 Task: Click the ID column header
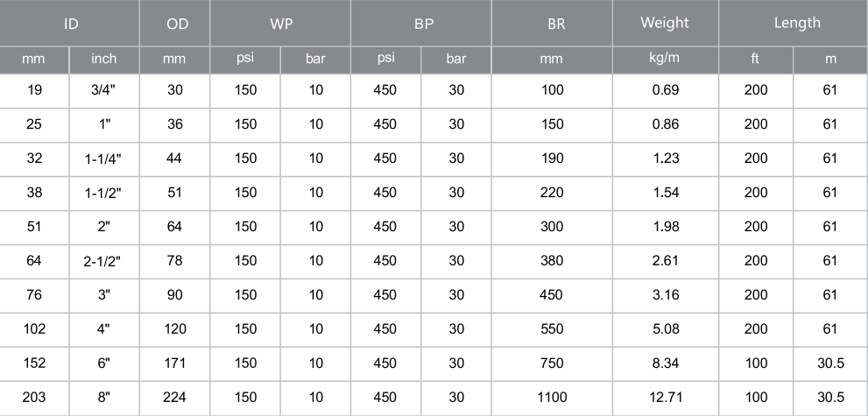(x=69, y=23)
